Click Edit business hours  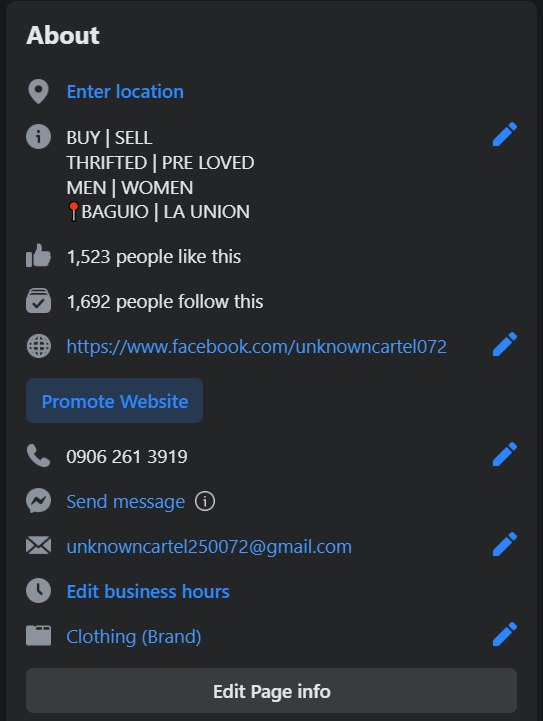click(148, 591)
